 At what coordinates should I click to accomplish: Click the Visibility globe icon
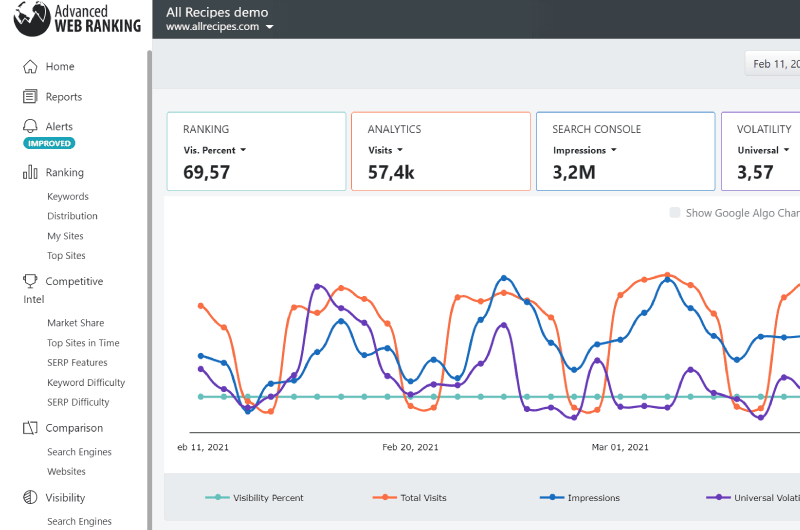30,497
